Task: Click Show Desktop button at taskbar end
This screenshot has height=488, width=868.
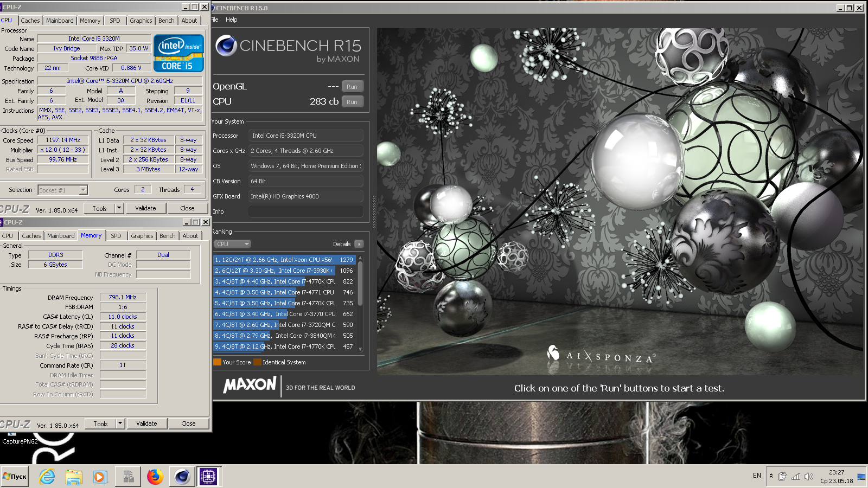Action: (x=861, y=477)
